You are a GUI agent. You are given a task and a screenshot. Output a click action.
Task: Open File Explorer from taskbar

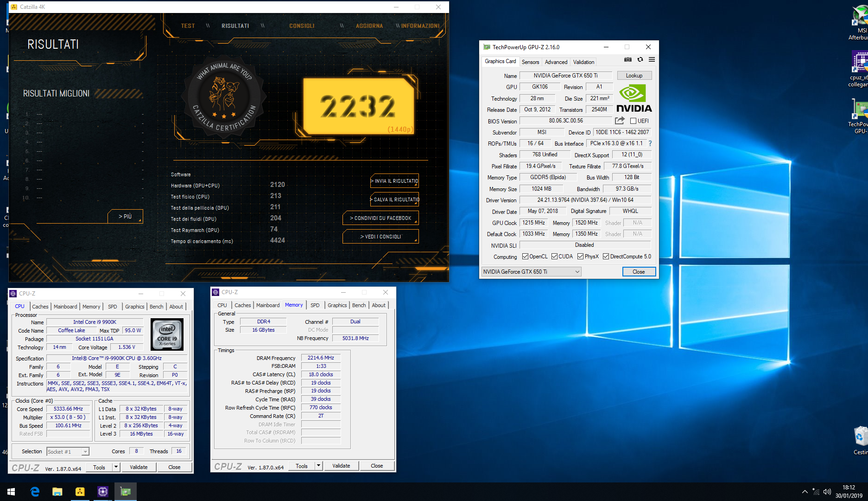[x=57, y=492]
